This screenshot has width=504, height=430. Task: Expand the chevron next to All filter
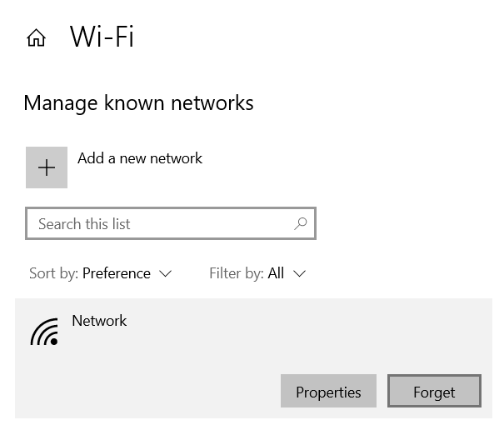[300, 274]
